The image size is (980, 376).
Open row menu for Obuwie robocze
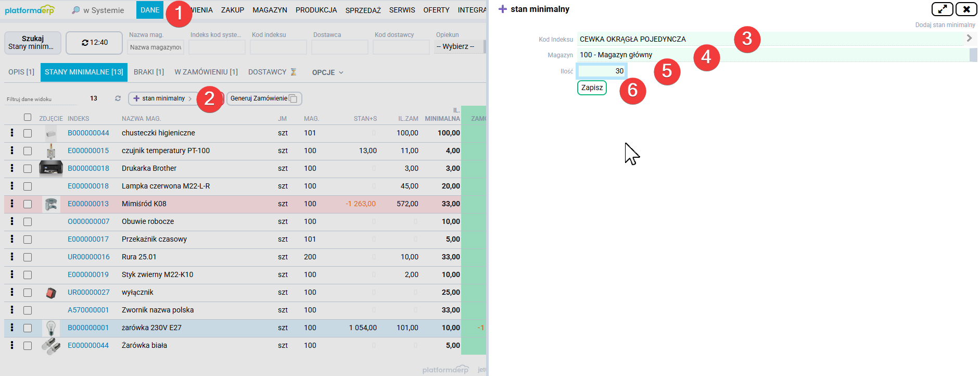tap(12, 221)
